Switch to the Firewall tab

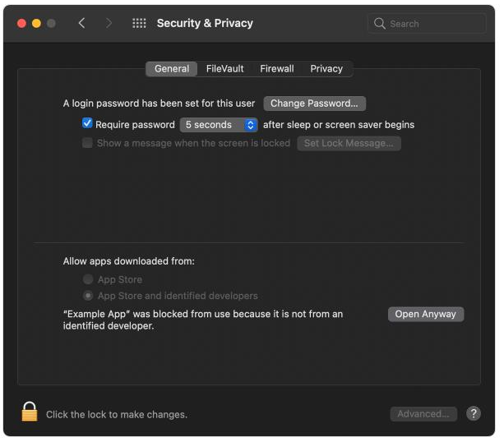point(277,69)
